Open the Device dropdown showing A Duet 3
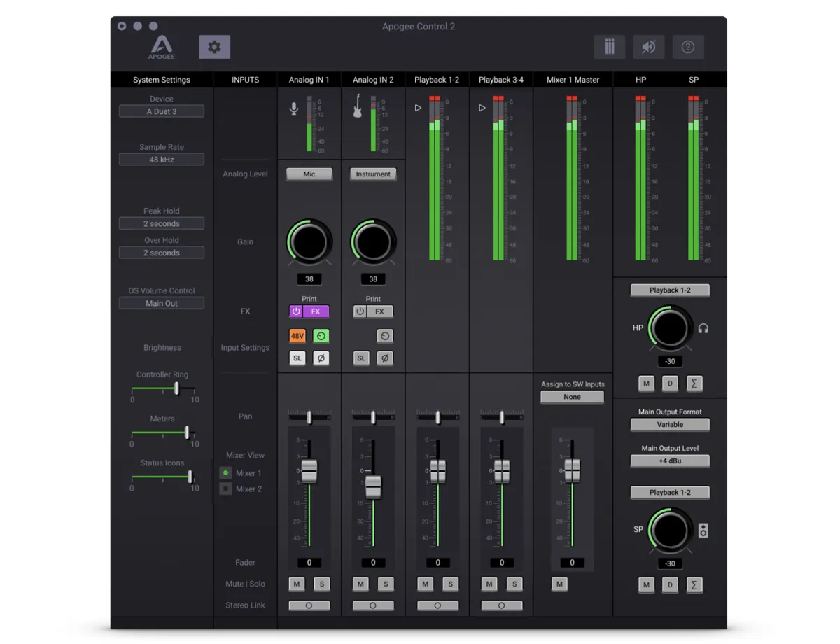This screenshot has height=644, width=840. pyautogui.click(x=162, y=111)
